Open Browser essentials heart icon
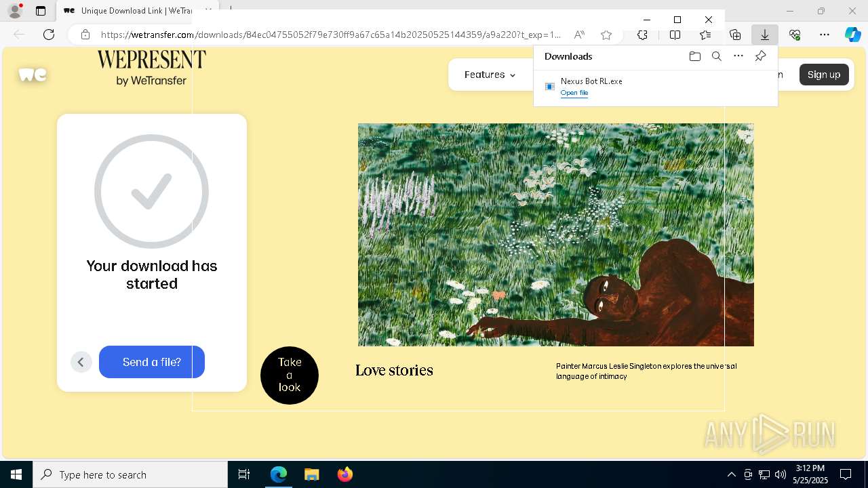 click(x=795, y=35)
